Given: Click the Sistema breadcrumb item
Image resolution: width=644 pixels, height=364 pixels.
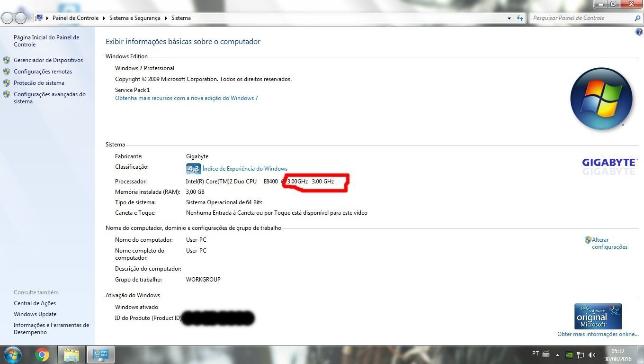Looking at the screenshot, I should tap(181, 18).
